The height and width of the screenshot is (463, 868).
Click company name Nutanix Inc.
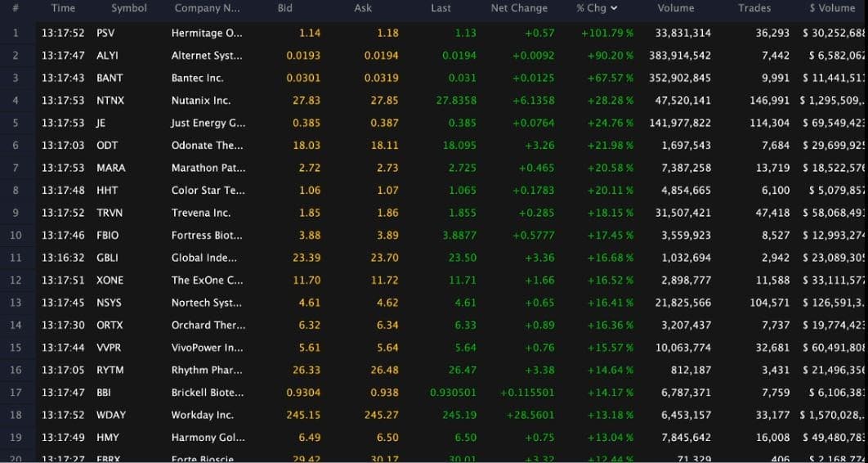201,101
